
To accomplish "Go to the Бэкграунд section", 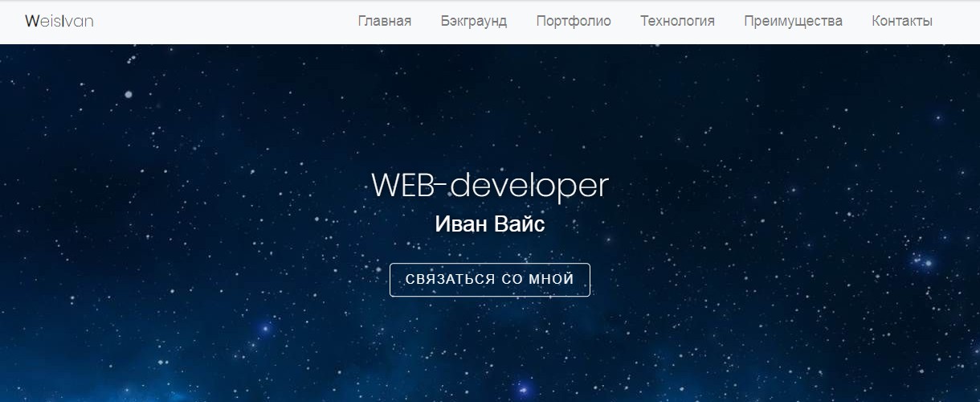I will [474, 22].
